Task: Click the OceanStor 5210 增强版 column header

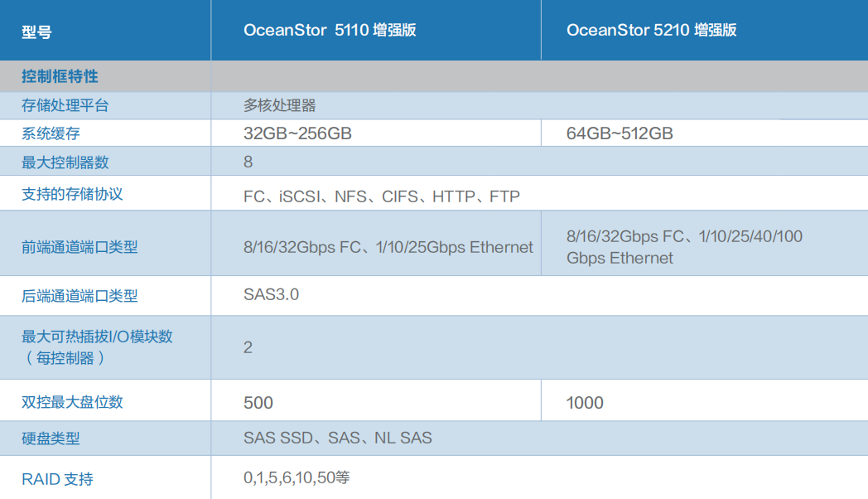Action: (x=651, y=31)
